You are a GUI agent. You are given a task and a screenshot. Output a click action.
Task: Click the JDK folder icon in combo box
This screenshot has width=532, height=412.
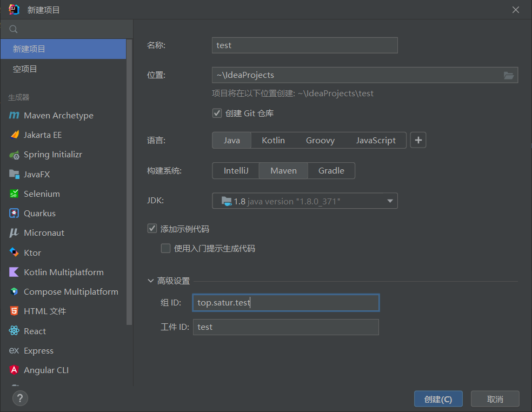[x=227, y=201]
